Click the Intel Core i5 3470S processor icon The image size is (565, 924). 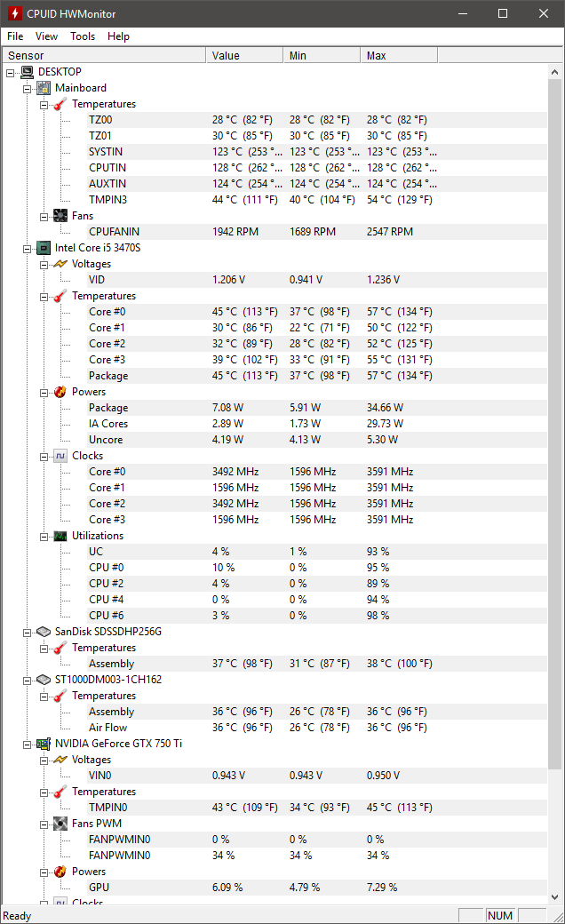pyautogui.click(x=44, y=248)
